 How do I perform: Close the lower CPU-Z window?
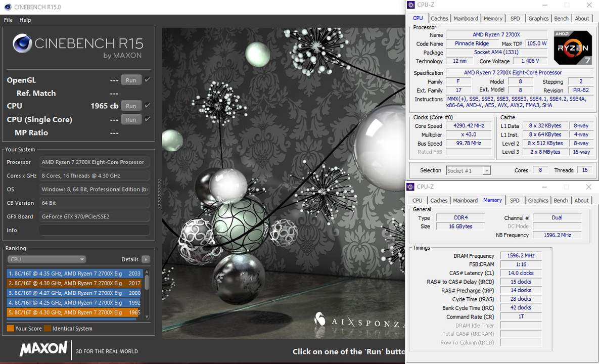tap(589, 187)
